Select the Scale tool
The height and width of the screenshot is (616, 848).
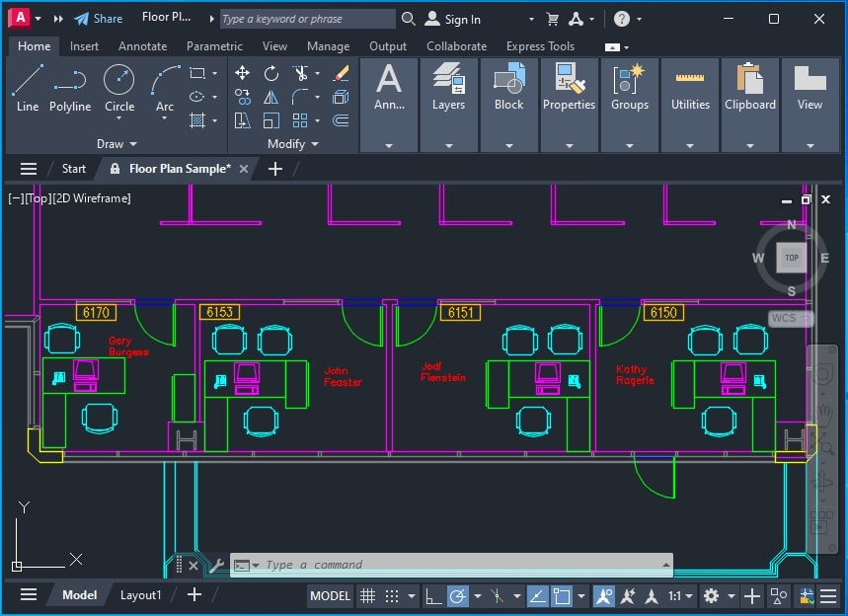click(x=271, y=120)
